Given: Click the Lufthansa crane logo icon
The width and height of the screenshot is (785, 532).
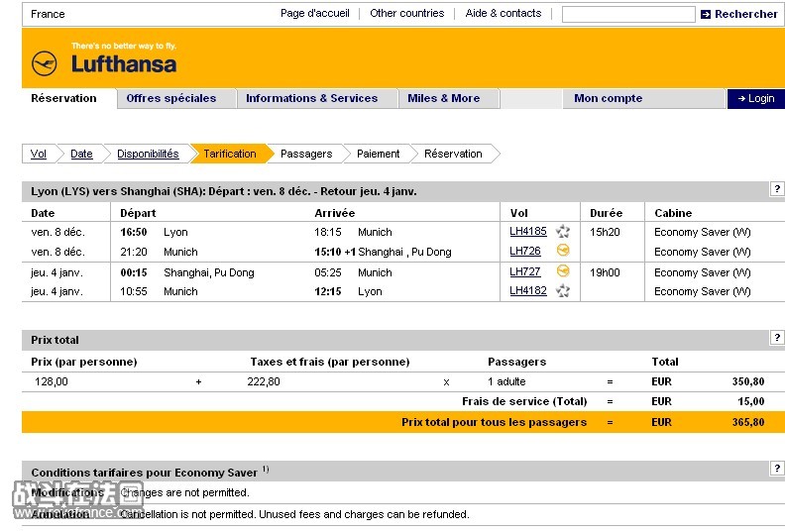Looking at the screenshot, I should [44, 63].
